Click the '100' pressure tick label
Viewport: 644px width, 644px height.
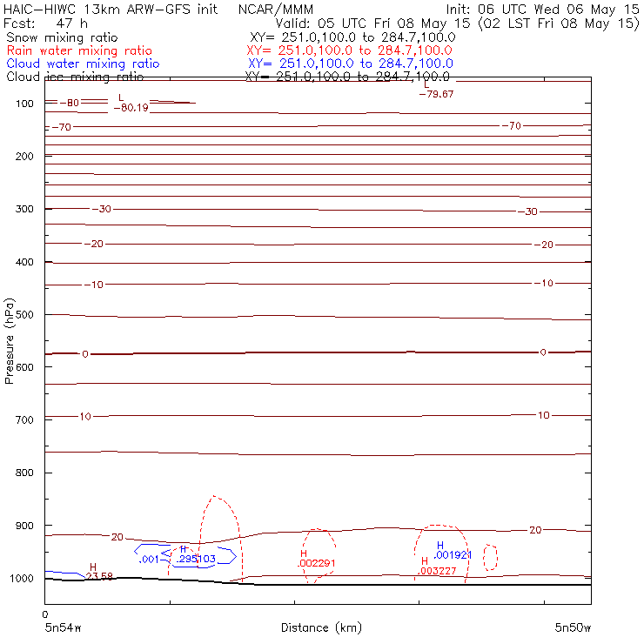24,104
